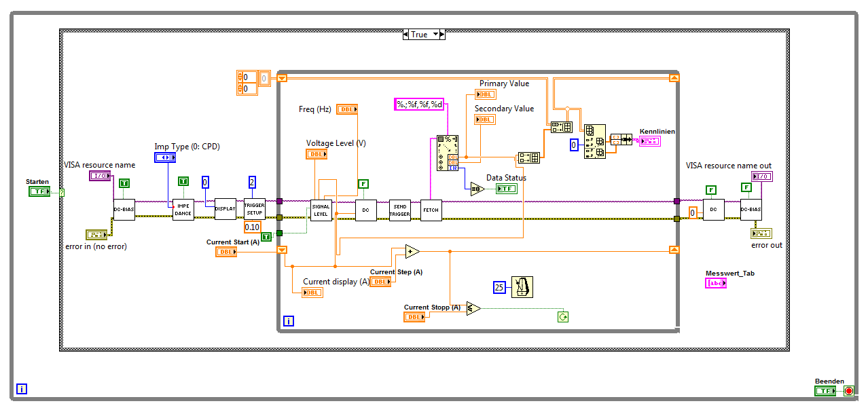Click the numeric constant 25

[x=500, y=288]
